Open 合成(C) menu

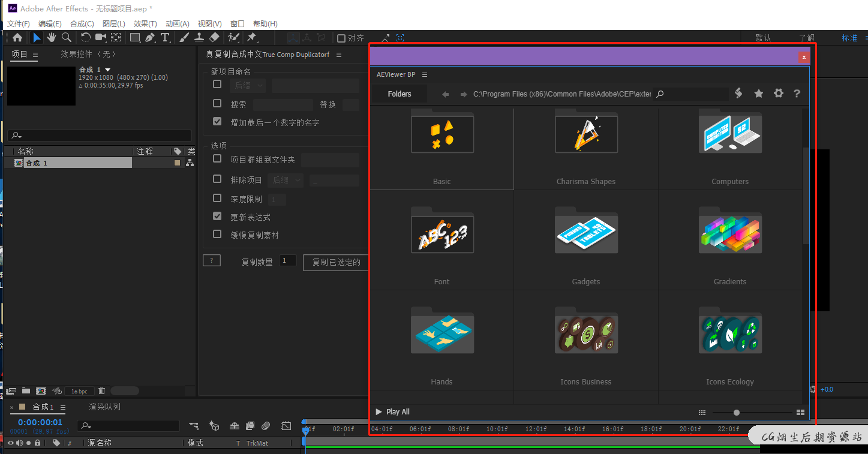pos(82,23)
